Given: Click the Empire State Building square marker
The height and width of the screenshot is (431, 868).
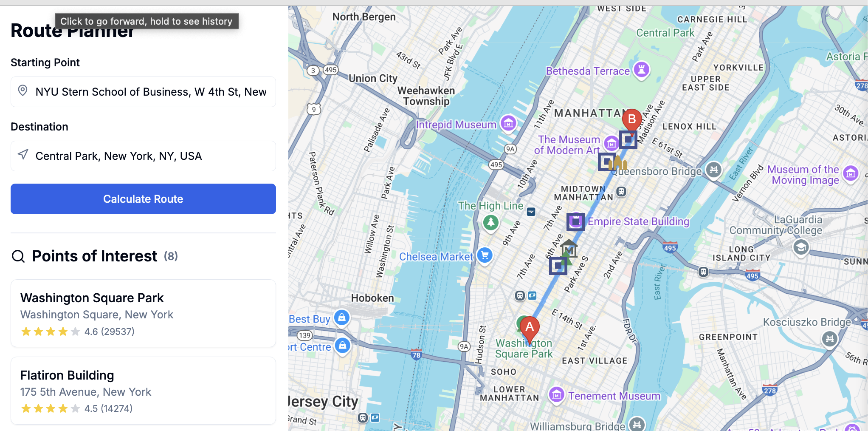Looking at the screenshot, I should [x=575, y=221].
